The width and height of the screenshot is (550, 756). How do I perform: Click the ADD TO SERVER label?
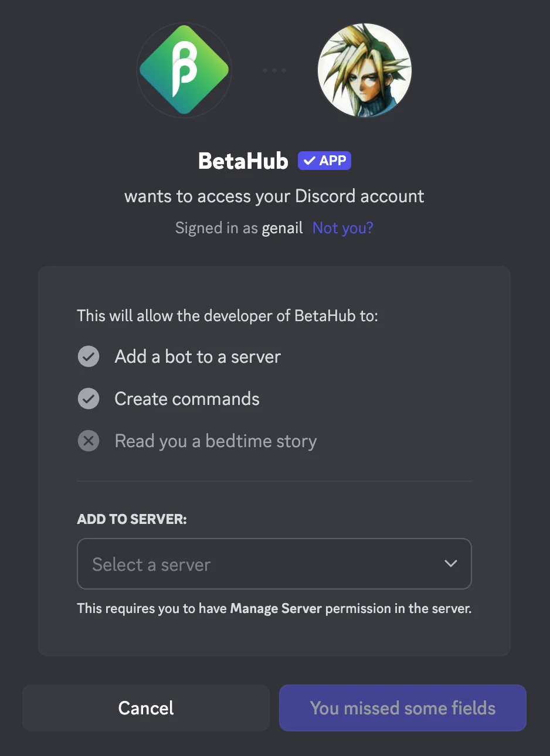tap(132, 519)
